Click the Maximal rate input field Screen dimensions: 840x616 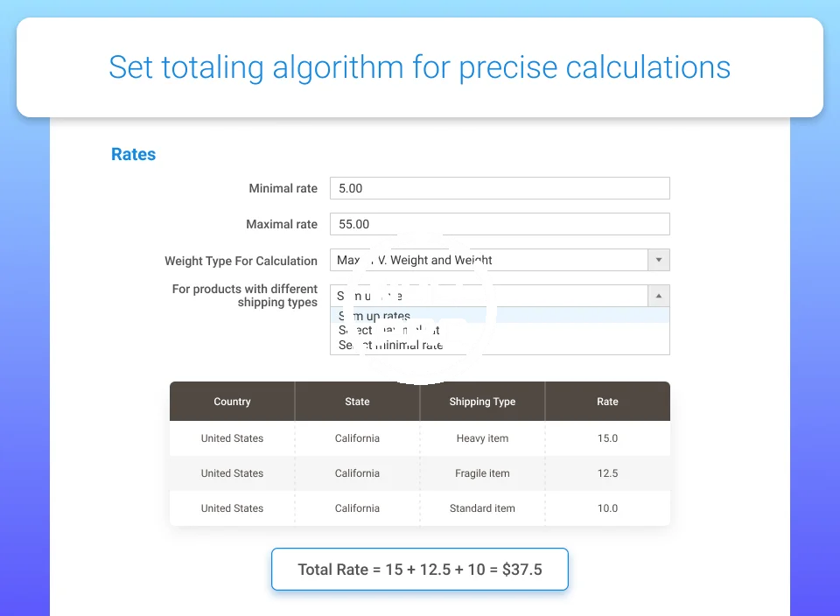pyautogui.click(x=499, y=224)
